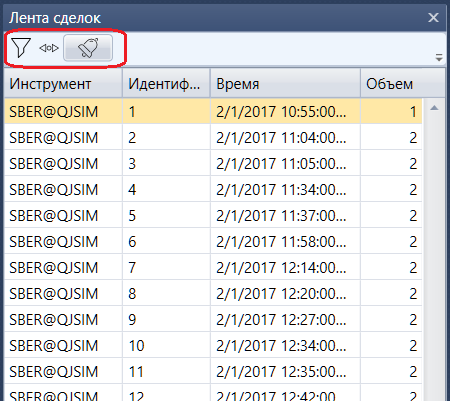The image size is (450, 401).
Task: Click the auto-fit column width icon
Action: click(x=49, y=48)
